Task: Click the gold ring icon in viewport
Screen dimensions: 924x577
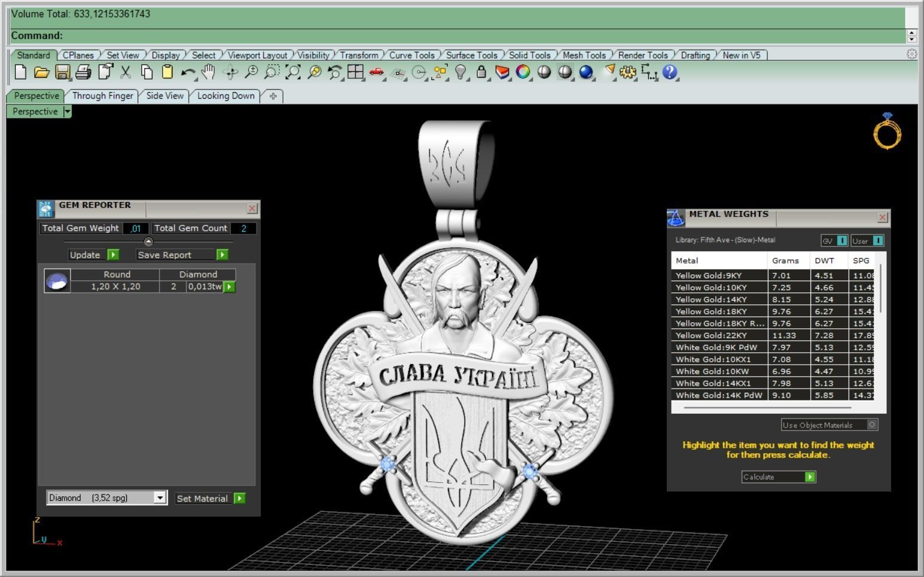Action: [887, 131]
